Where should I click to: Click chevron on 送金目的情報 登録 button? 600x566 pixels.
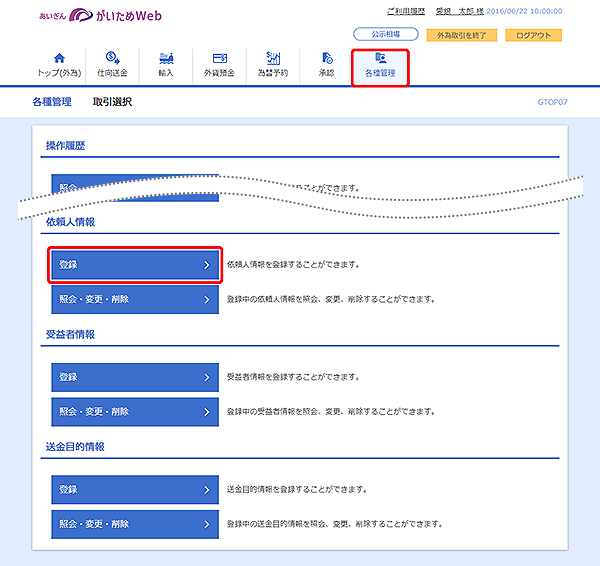pos(207,490)
